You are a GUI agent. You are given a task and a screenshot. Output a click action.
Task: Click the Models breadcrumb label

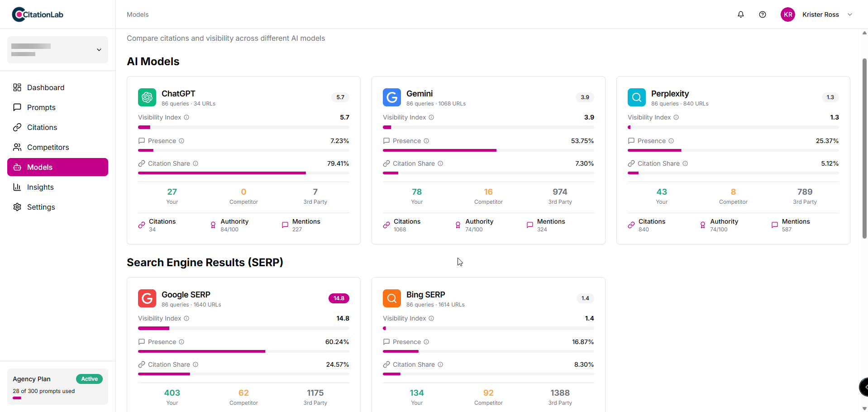[137, 14]
